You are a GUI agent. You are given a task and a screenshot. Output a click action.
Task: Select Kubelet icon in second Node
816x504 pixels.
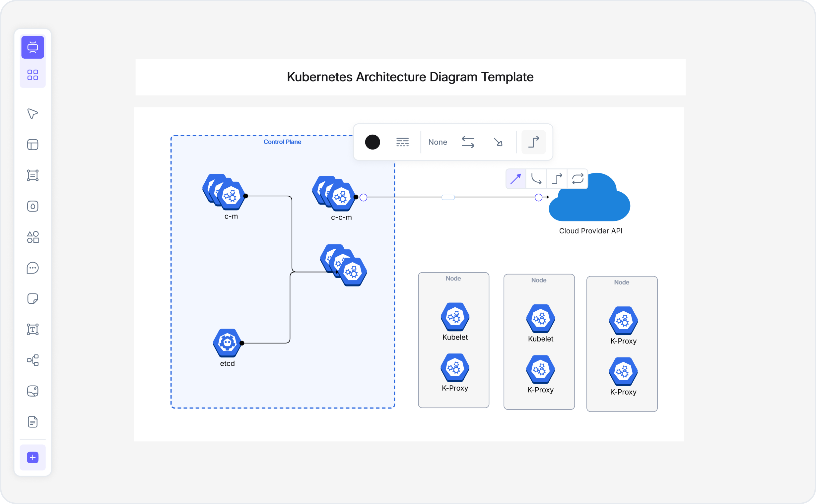click(x=540, y=319)
